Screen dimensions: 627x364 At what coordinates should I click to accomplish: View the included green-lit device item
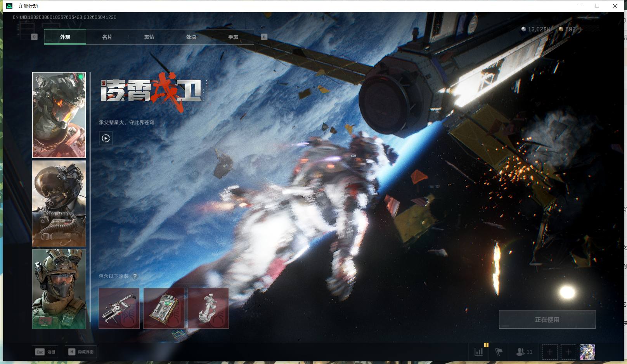click(x=164, y=308)
